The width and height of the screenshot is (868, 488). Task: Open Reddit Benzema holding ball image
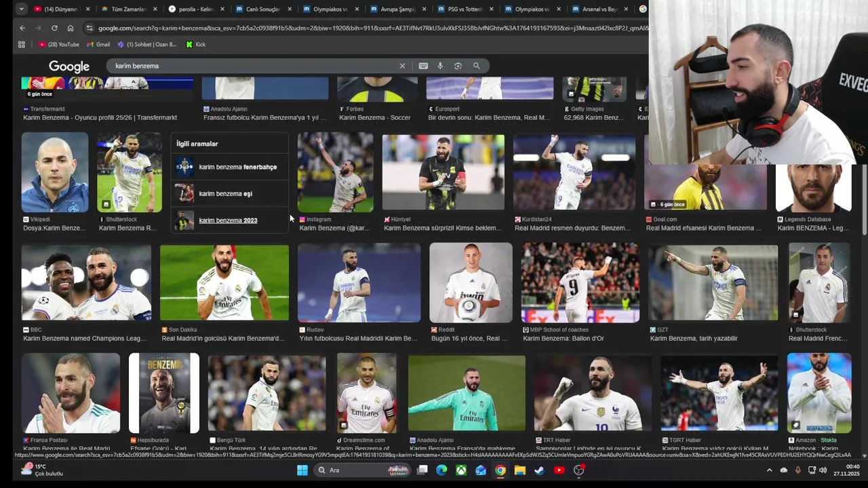(x=471, y=283)
